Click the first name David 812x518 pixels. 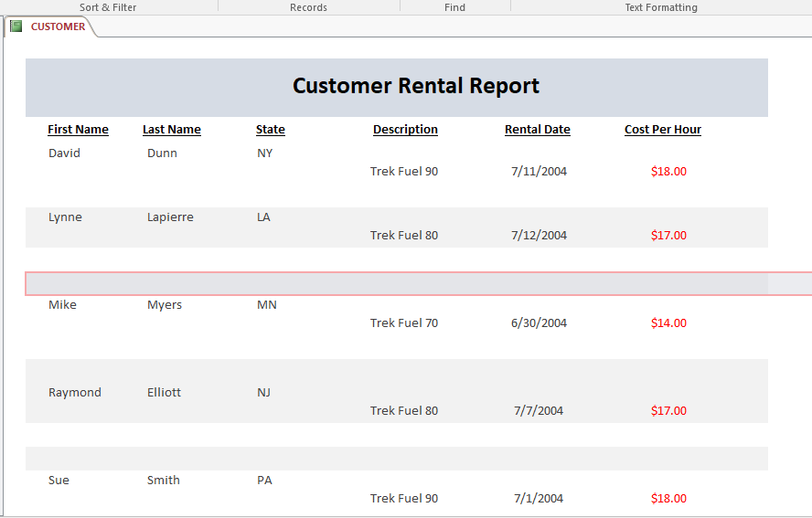pyautogui.click(x=64, y=153)
